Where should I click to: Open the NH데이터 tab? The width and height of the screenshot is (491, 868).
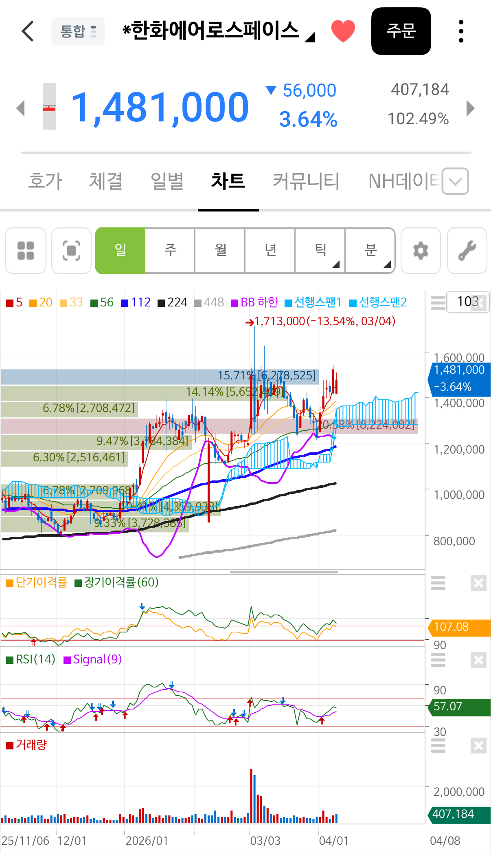click(404, 181)
